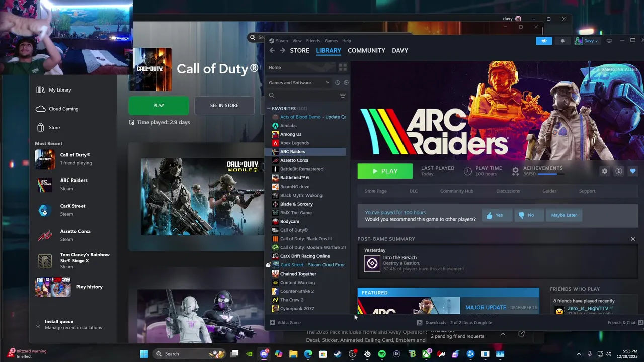
Task: Open Discord from the taskbar
Action: (x=264, y=354)
